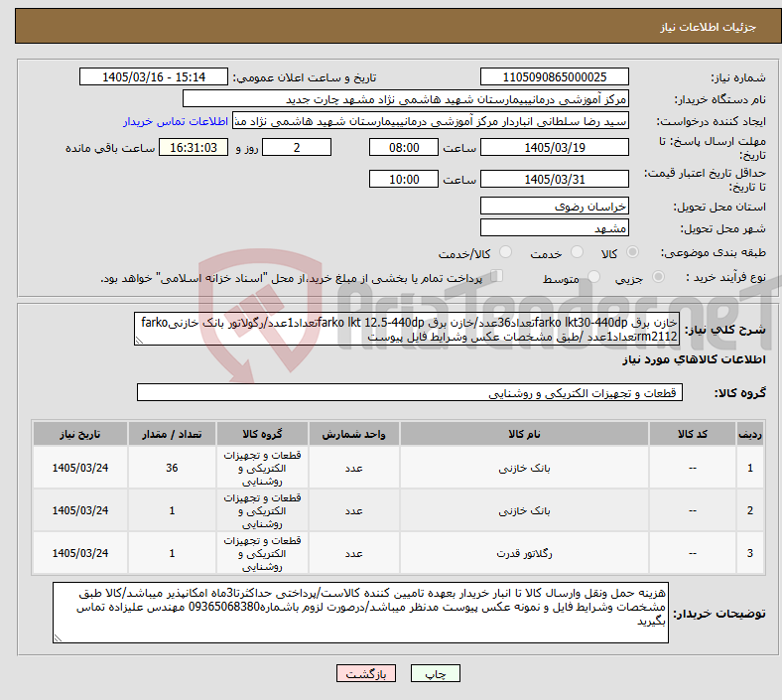Select the کالا radio button

click(632, 252)
